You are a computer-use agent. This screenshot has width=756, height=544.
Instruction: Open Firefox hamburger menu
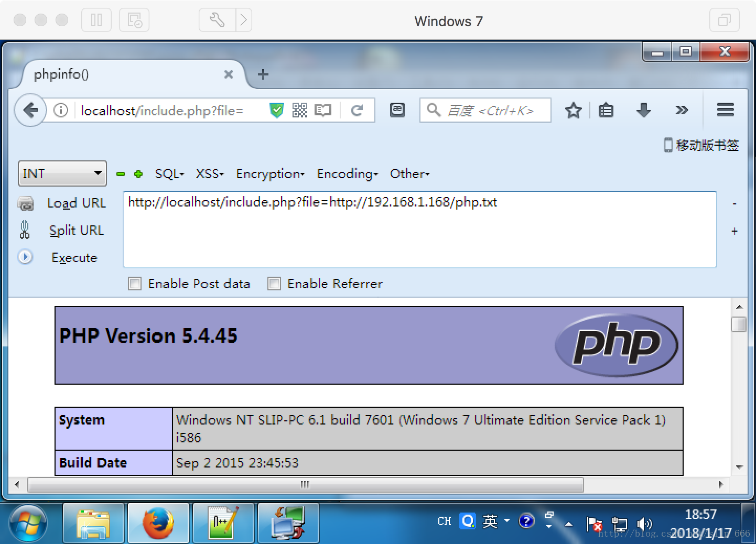725,110
